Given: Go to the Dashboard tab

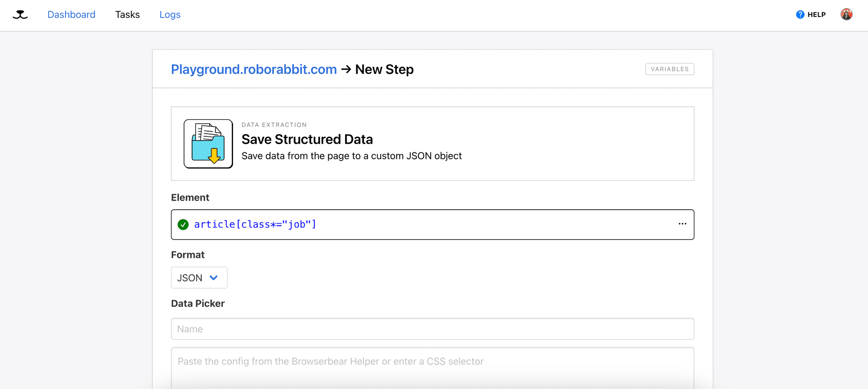Looking at the screenshot, I should pos(71,15).
